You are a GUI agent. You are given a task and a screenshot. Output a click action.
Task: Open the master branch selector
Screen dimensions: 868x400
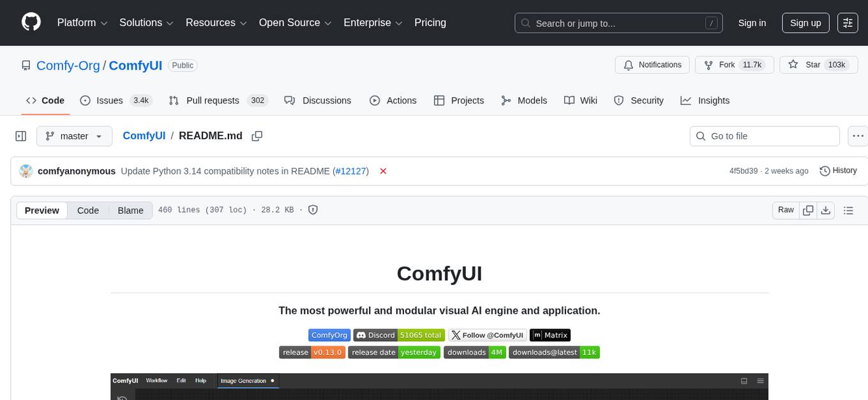point(74,136)
